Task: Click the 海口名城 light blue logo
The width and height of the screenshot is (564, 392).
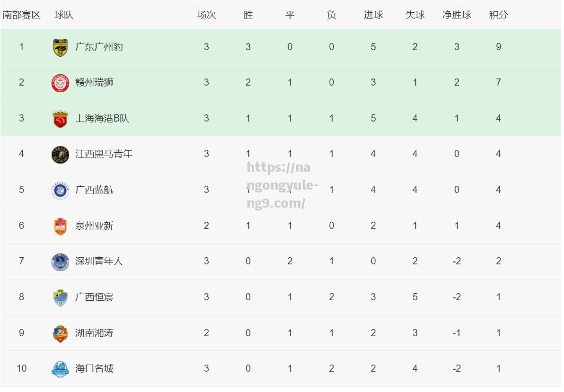Action: click(x=61, y=369)
